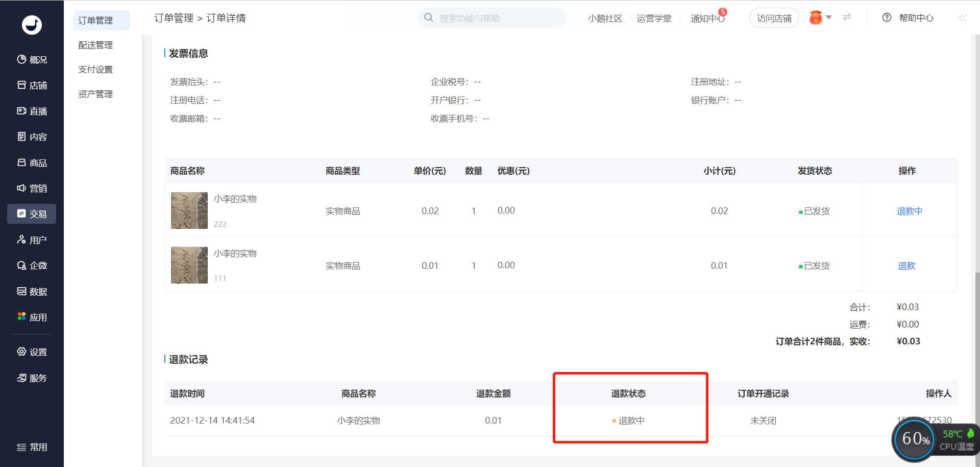Open 小鹅社区 link
This screenshot has width=980, height=467.
pyautogui.click(x=605, y=18)
